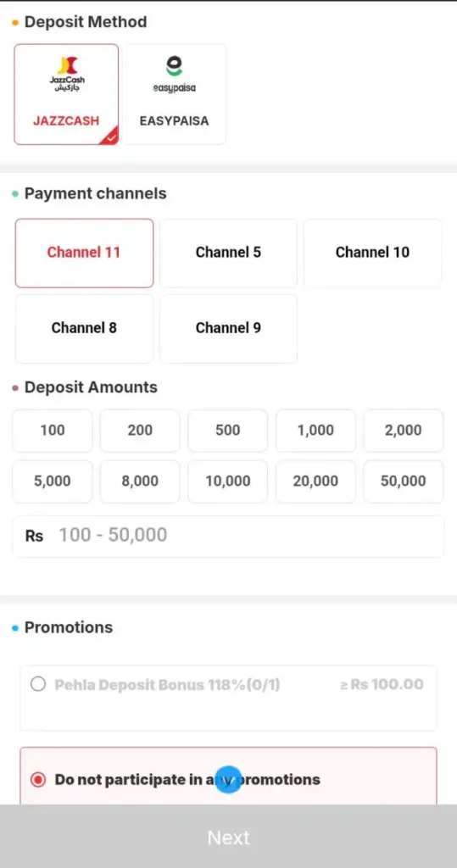Click the Deposit Method heading
Viewport: 457px width, 868px height.
point(86,22)
